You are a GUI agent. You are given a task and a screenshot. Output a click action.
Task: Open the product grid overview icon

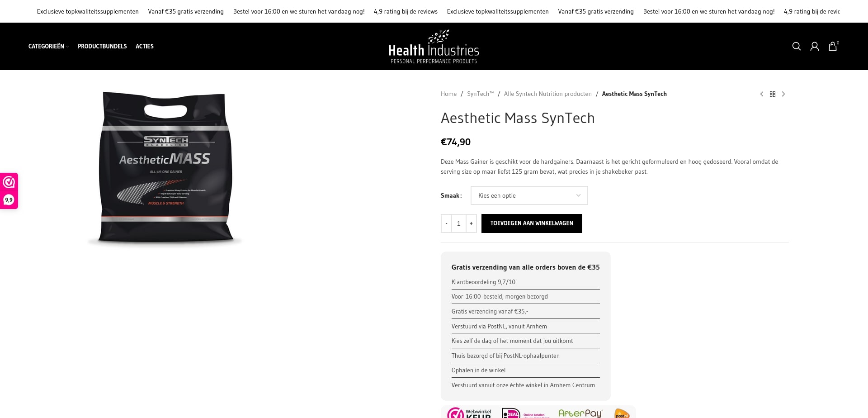click(x=773, y=94)
